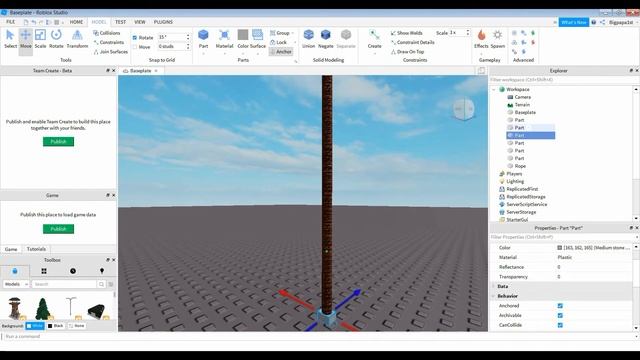Switch to the MODEL ribbon tab

[99, 22]
